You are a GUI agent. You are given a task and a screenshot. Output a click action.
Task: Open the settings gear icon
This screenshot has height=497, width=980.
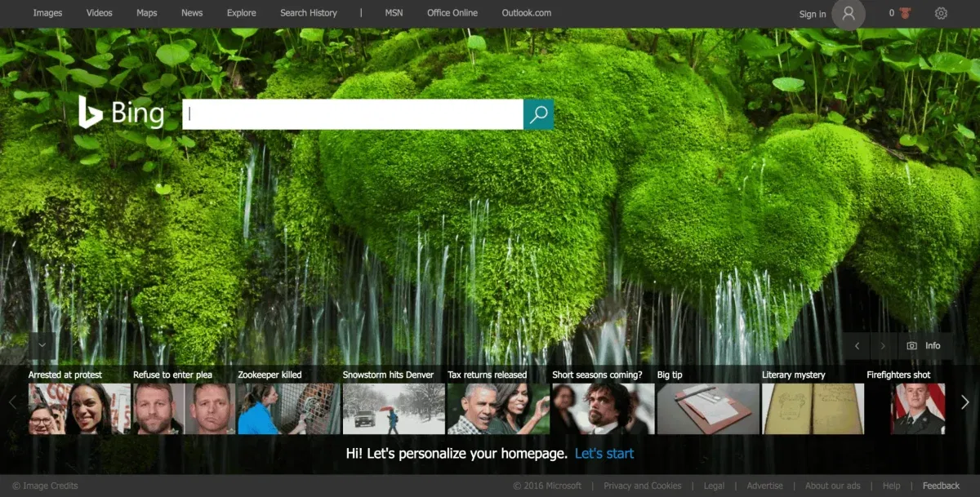point(941,13)
